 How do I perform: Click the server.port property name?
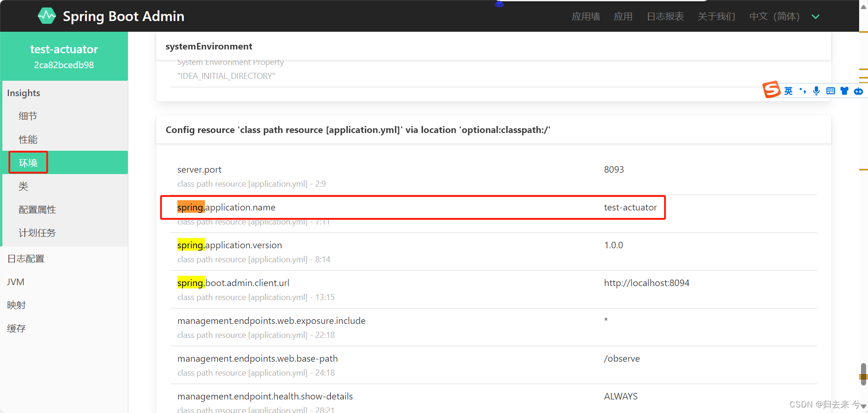point(199,169)
